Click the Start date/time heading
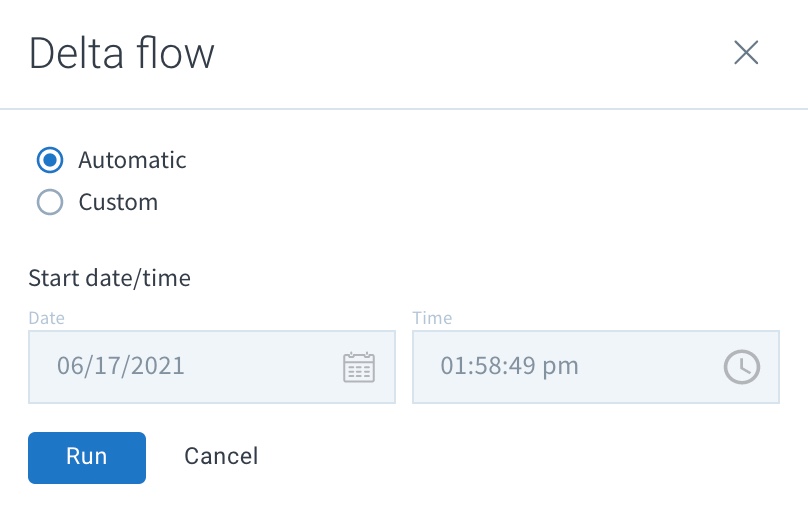The image size is (808, 506). (x=109, y=278)
